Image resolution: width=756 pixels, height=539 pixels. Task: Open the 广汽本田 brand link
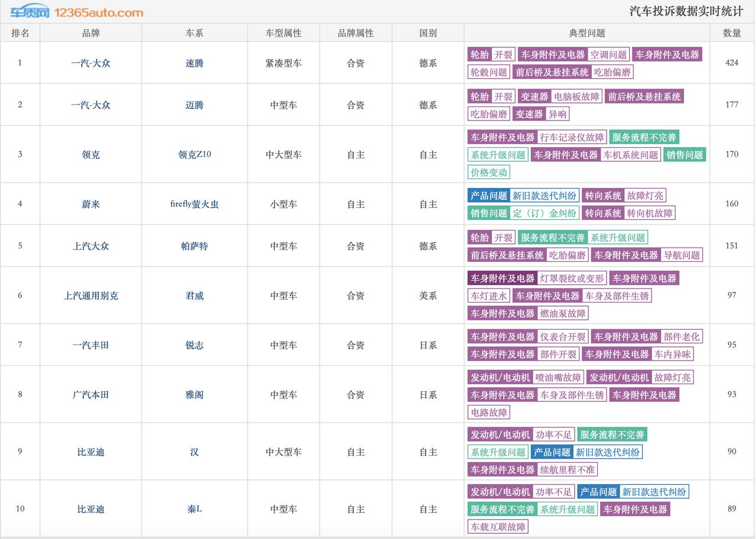tap(91, 395)
